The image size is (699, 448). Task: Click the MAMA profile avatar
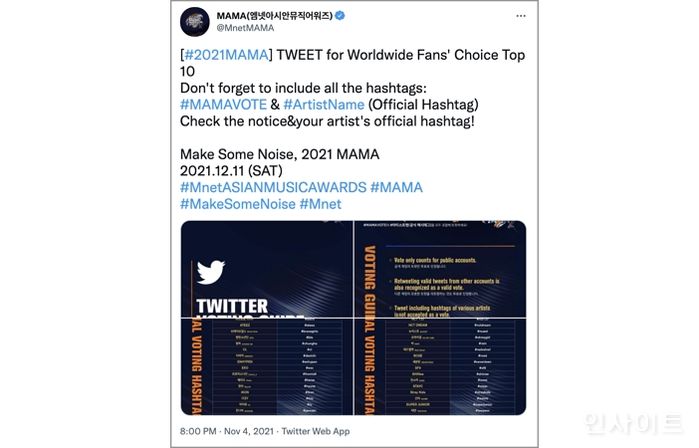(x=196, y=22)
